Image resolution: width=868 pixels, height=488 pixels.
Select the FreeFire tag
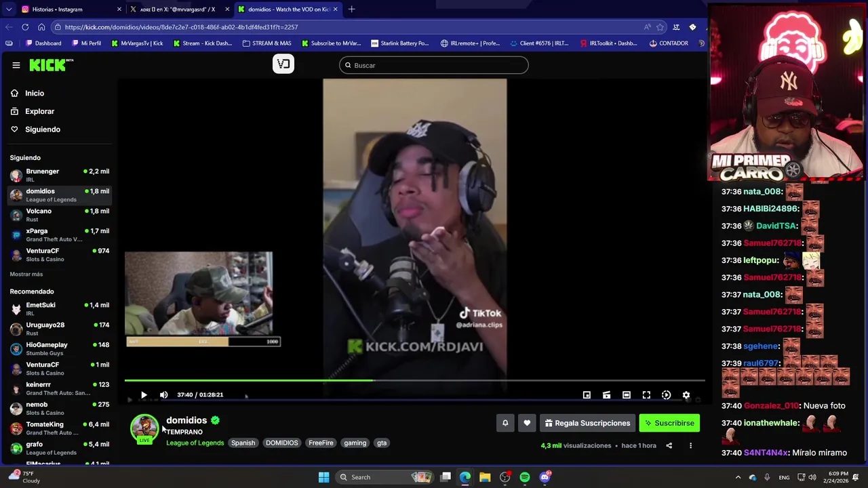(x=321, y=443)
